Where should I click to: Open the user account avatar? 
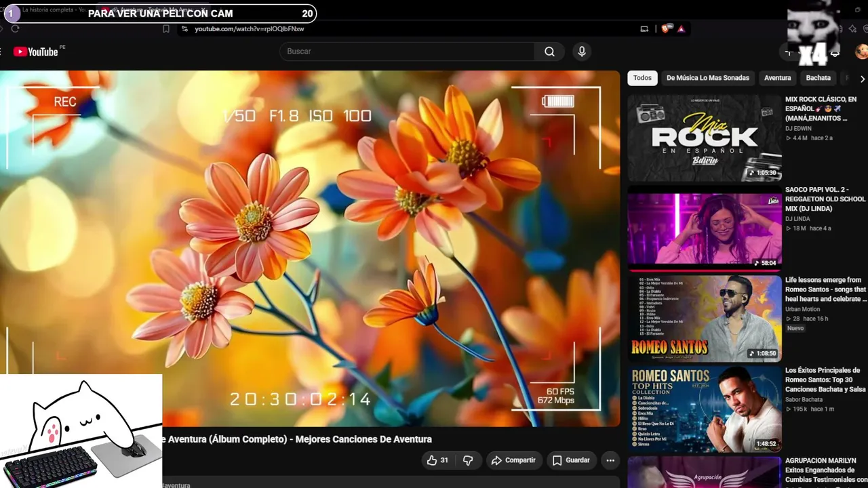point(861,52)
